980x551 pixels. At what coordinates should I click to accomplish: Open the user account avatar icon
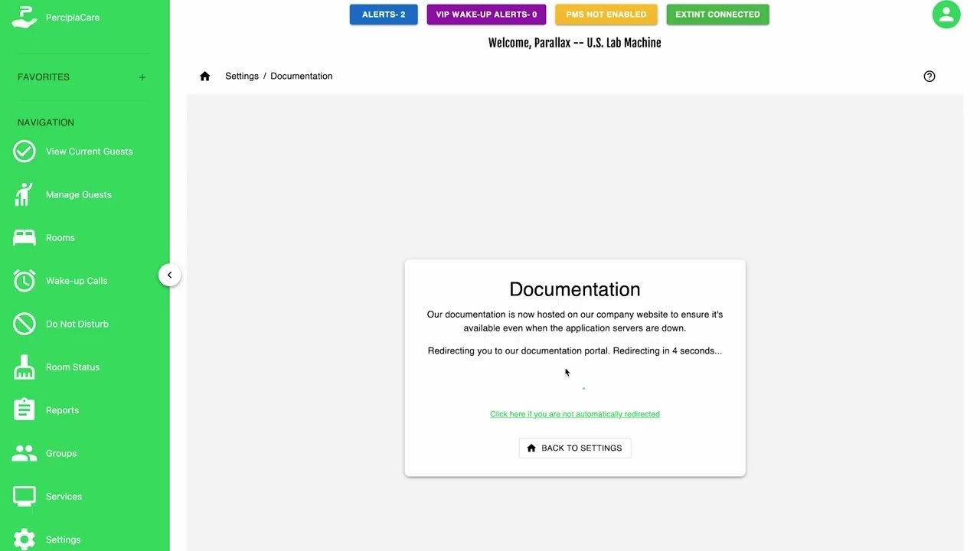pos(946,15)
